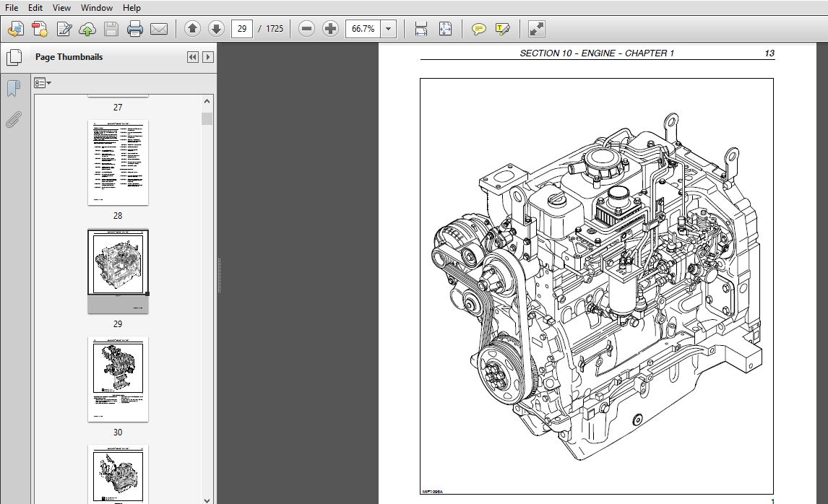The height and width of the screenshot is (504, 828).
Task: Click the Email envelope icon
Action: point(159,28)
